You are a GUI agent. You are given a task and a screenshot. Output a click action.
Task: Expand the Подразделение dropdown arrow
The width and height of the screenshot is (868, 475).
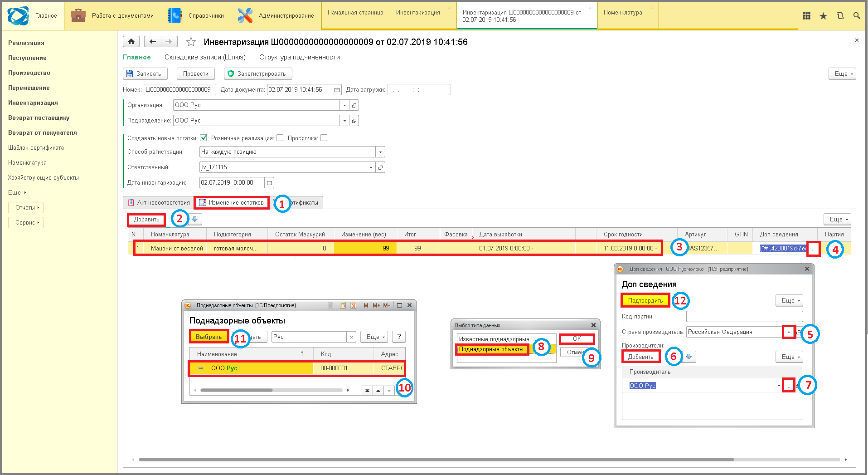(344, 121)
